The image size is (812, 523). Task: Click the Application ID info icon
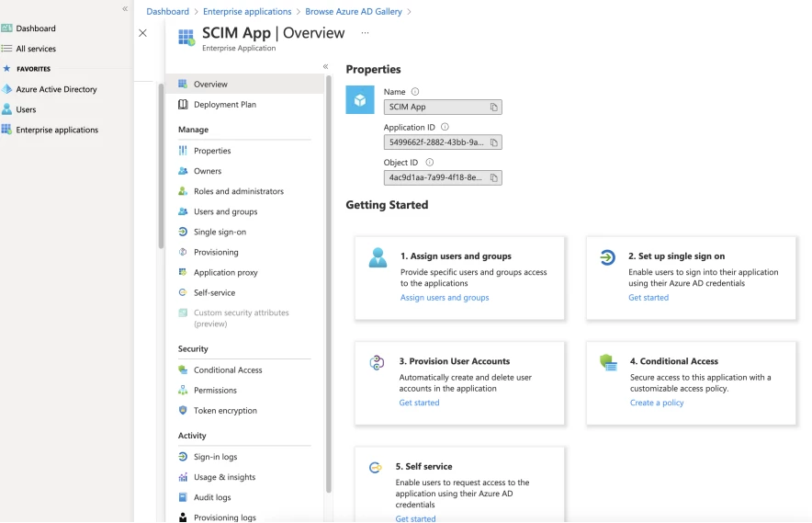(445, 127)
